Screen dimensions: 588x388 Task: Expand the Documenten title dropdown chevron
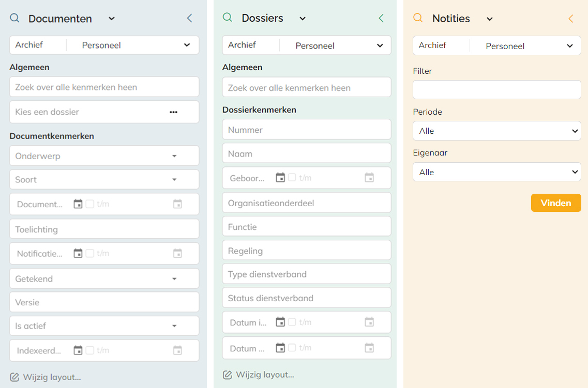point(111,19)
